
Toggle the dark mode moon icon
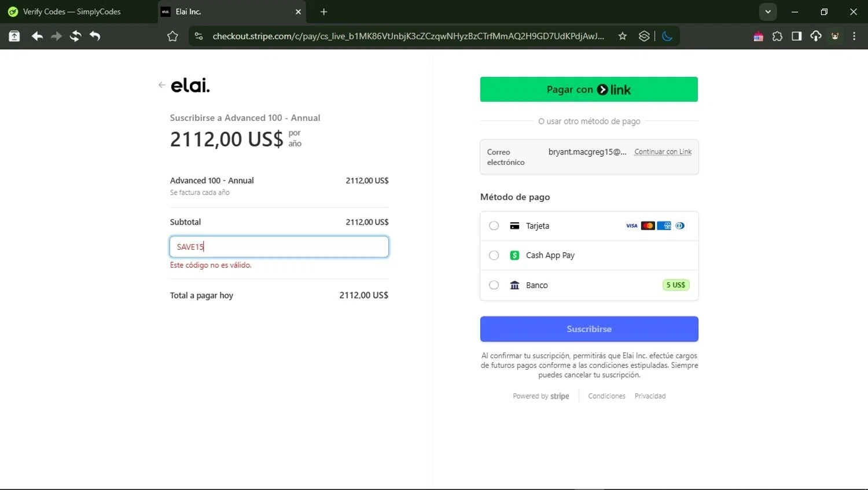pos(667,36)
